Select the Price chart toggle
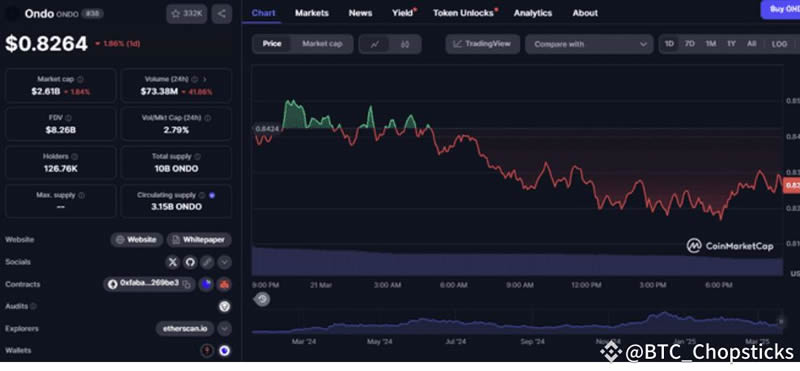Image resolution: width=800 pixels, height=371 pixels. [272, 44]
